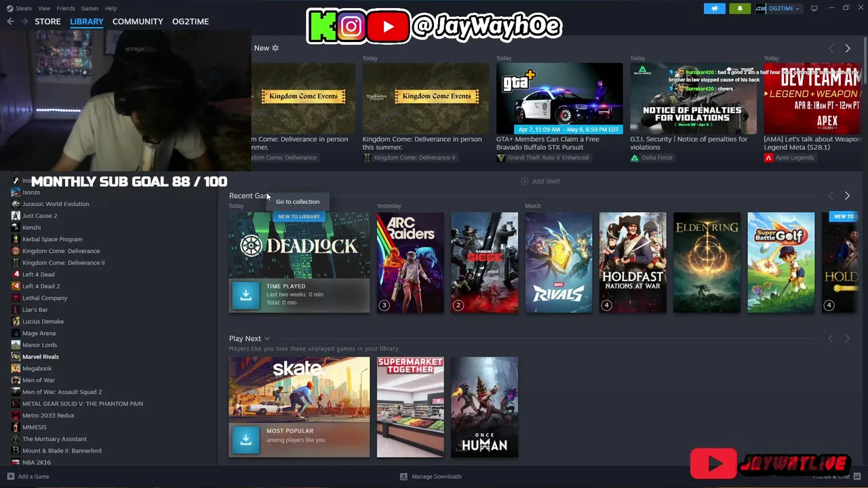Screen dimensions: 868x488
Task: Expand the Play Next shelf dropdown
Action: pyautogui.click(x=267, y=338)
